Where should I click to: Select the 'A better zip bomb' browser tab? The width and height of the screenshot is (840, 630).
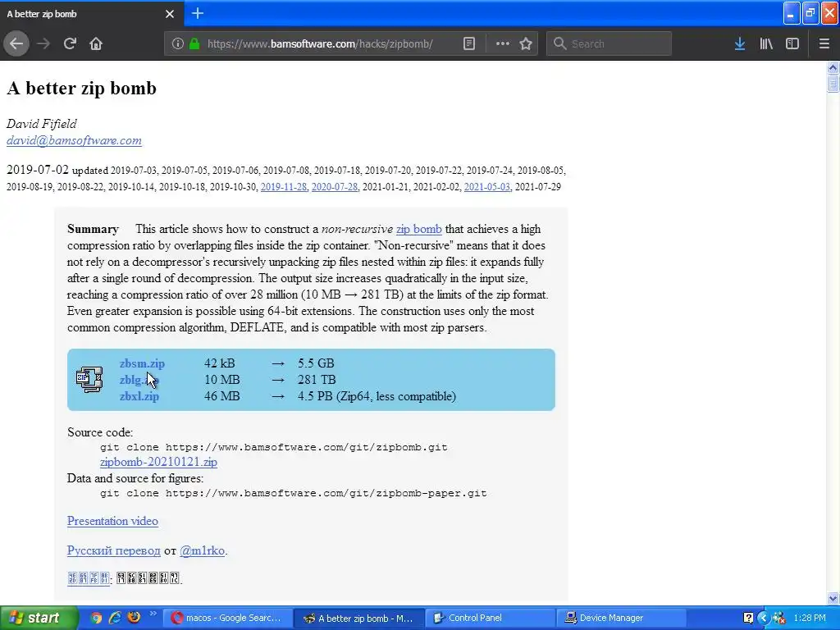(92, 14)
